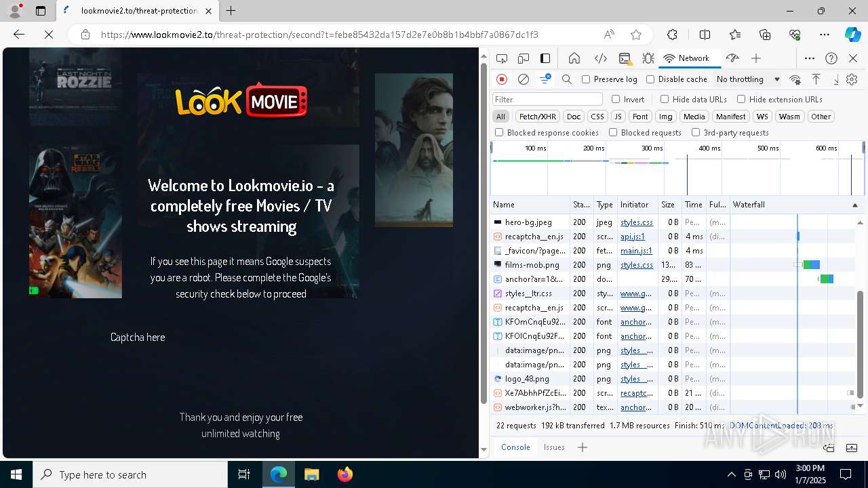Toggle the inspect element picker tool
The height and width of the screenshot is (488, 868).
502,58
